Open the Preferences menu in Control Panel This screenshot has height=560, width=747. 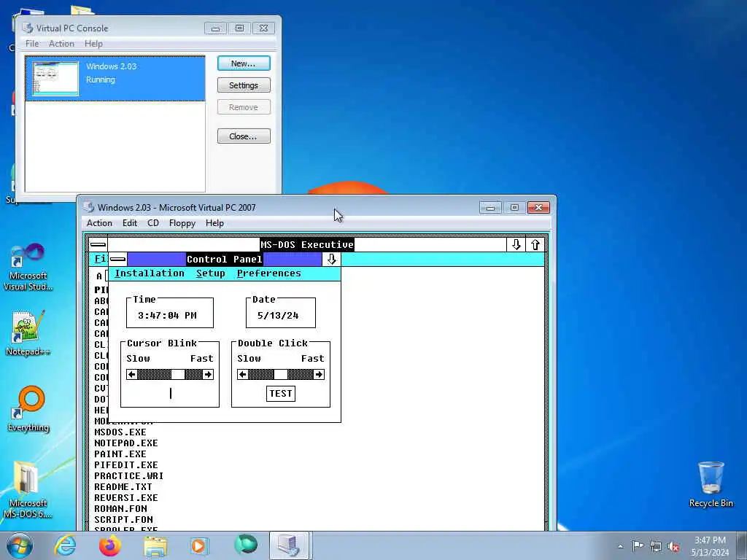(x=268, y=273)
